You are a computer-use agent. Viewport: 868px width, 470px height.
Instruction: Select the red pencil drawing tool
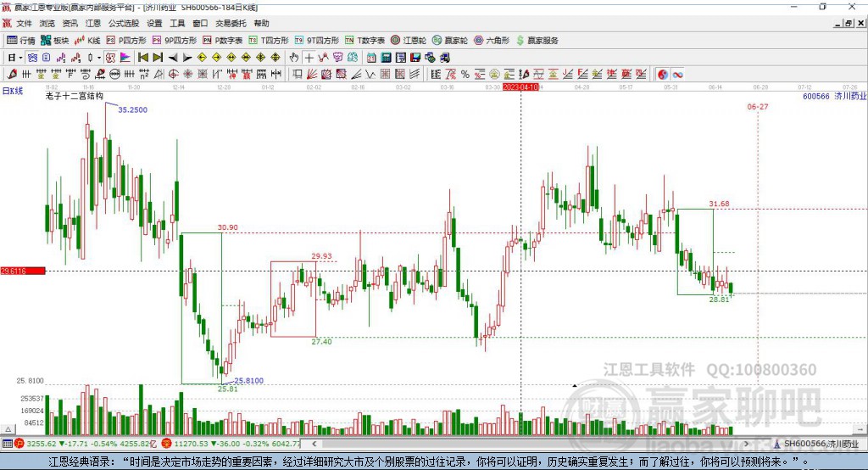click(x=12, y=75)
